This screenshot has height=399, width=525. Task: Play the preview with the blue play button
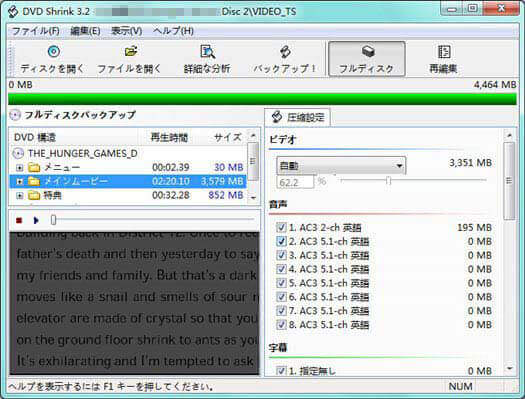point(36,220)
